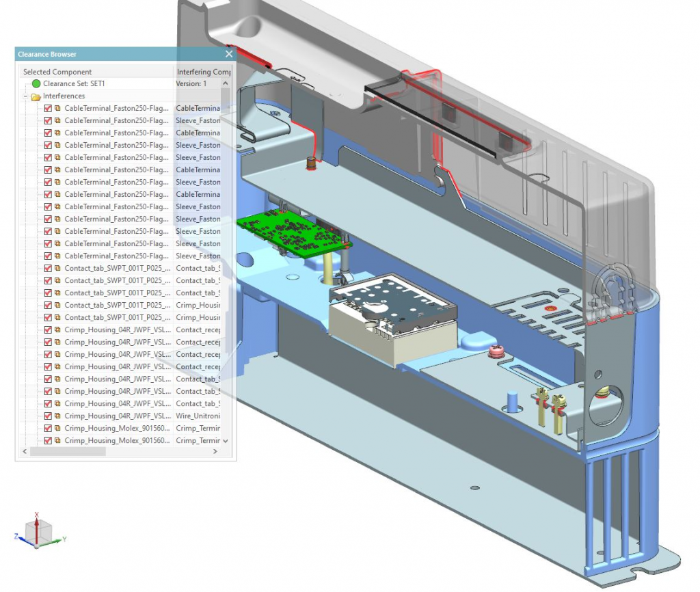
Task: Click the Interferences folder icon
Action: [x=36, y=96]
